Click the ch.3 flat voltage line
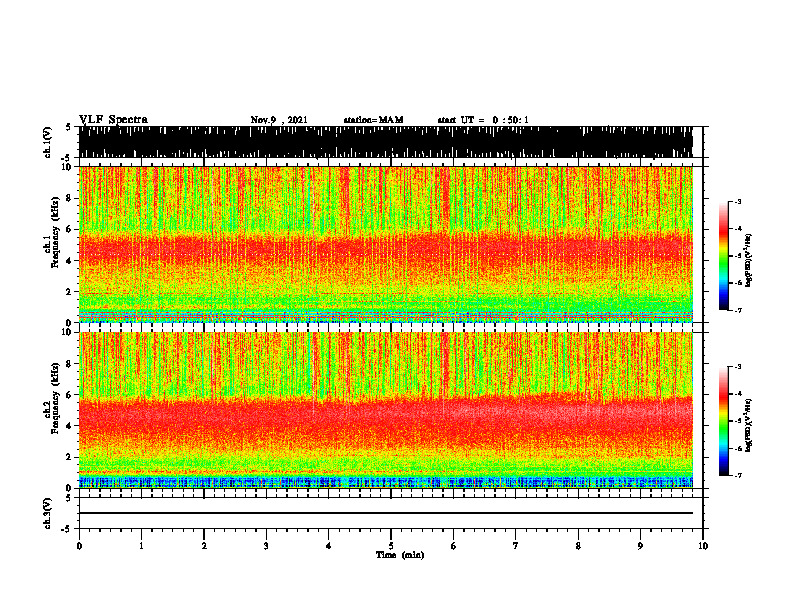Viewport: 792px width, 612px height. click(385, 513)
